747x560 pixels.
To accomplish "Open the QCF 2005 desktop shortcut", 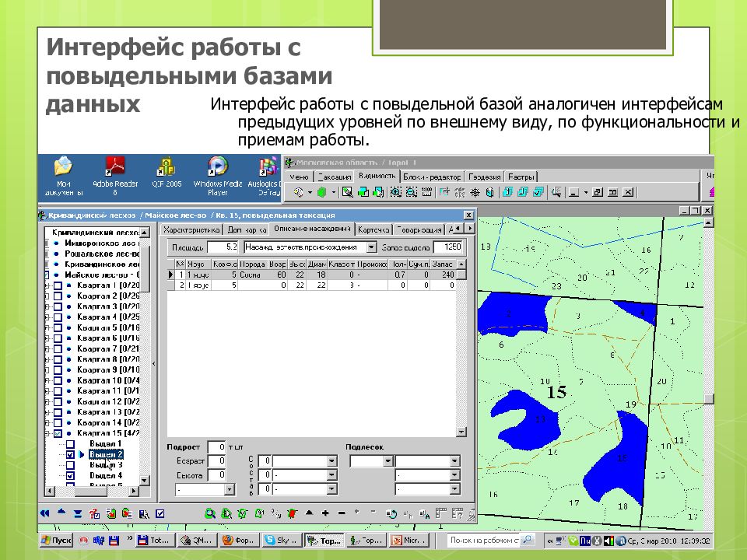I will point(167,172).
